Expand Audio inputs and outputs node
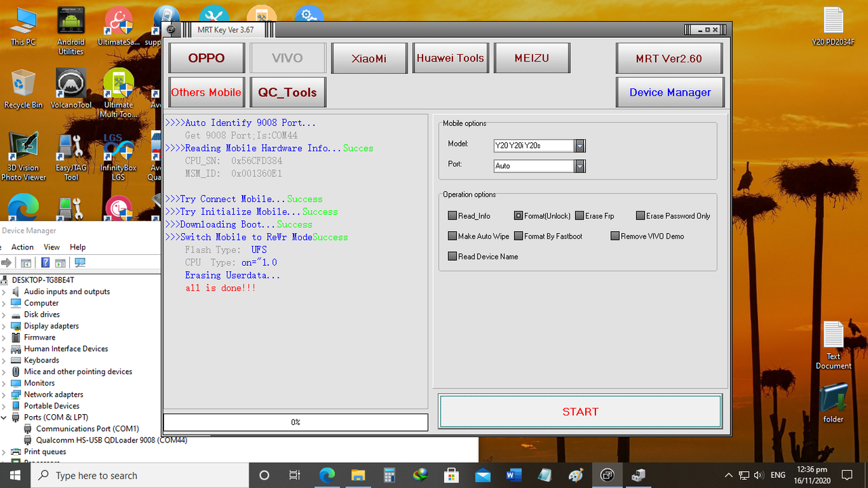The image size is (868, 488). pos(4,291)
